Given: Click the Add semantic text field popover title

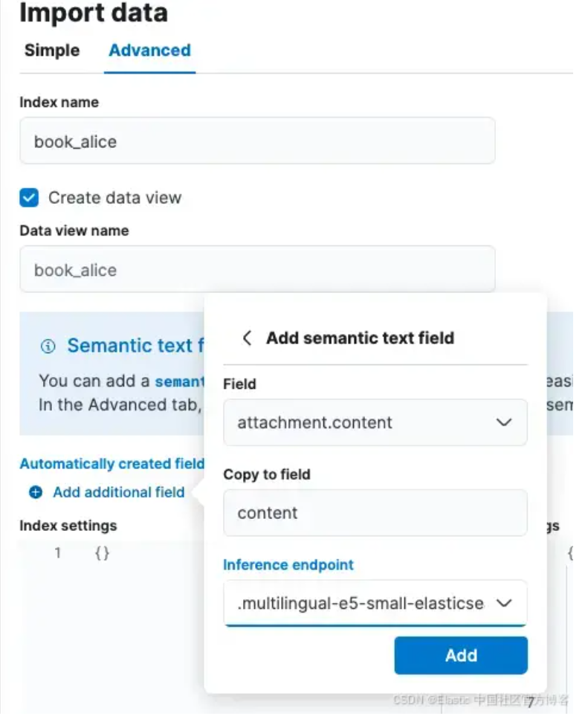Looking at the screenshot, I should click(x=360, y=338).
